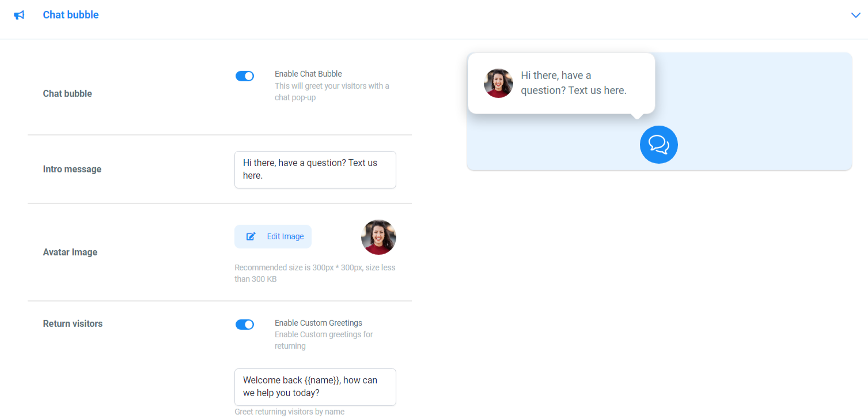Click the "Avatar Image" section label
This screenshot has width=868, height=418.
[x=70, y=252]
